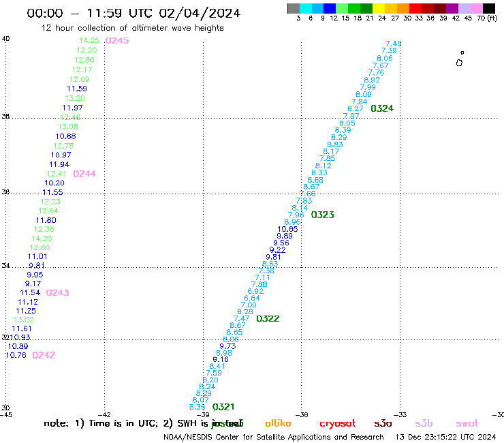Image resolution: width=504 pixels, height=443 pixels.
Task: Click the pink time label 0245
Action: click(117, 40)
